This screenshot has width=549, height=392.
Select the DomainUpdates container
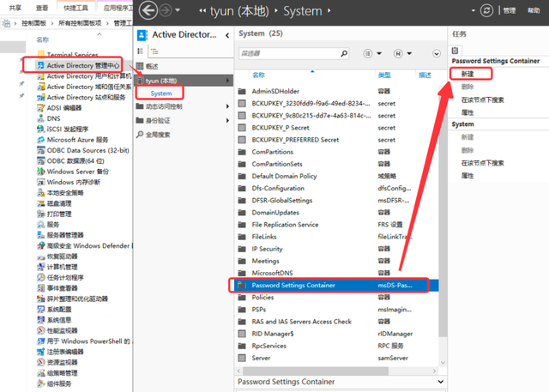click(x=275, y=213)
